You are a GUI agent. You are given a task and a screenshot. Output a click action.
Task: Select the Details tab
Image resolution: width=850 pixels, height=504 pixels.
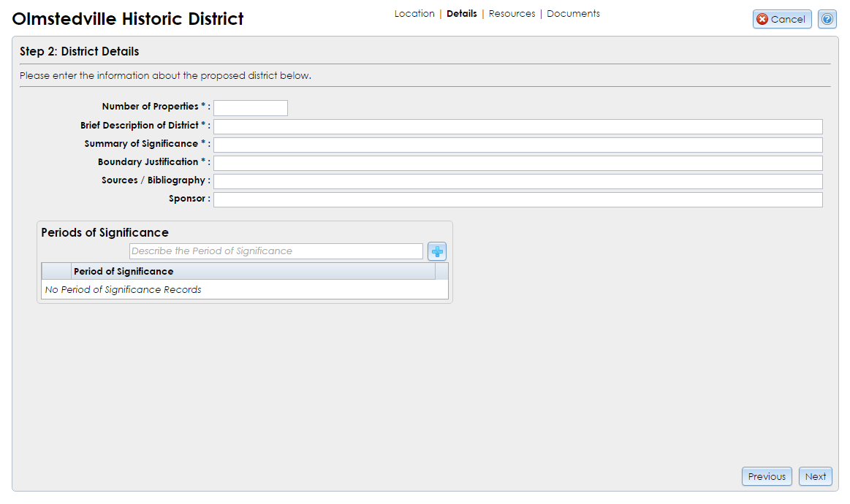pyautogui.click(x=461, y=13)
